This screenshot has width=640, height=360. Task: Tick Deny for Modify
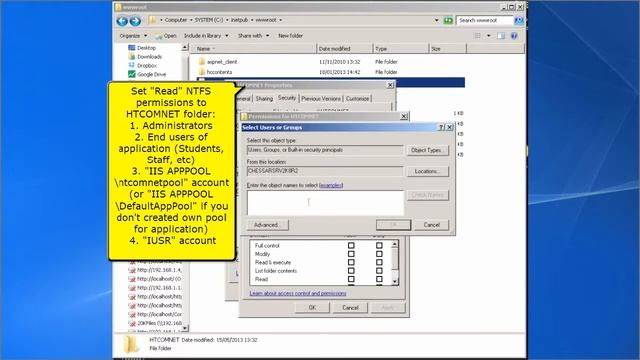click(379, 254)
